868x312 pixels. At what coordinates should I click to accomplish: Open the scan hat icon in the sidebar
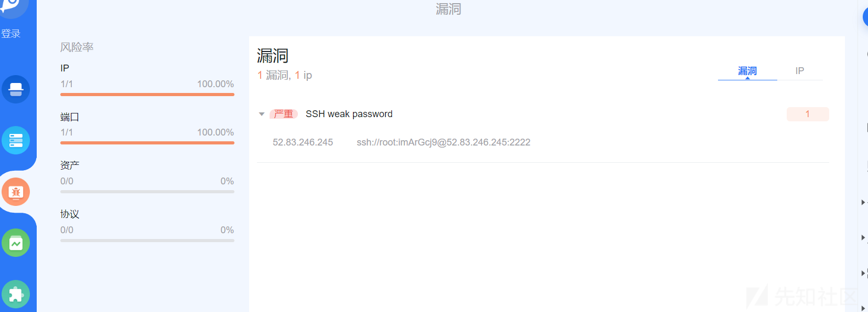[16, 89]
